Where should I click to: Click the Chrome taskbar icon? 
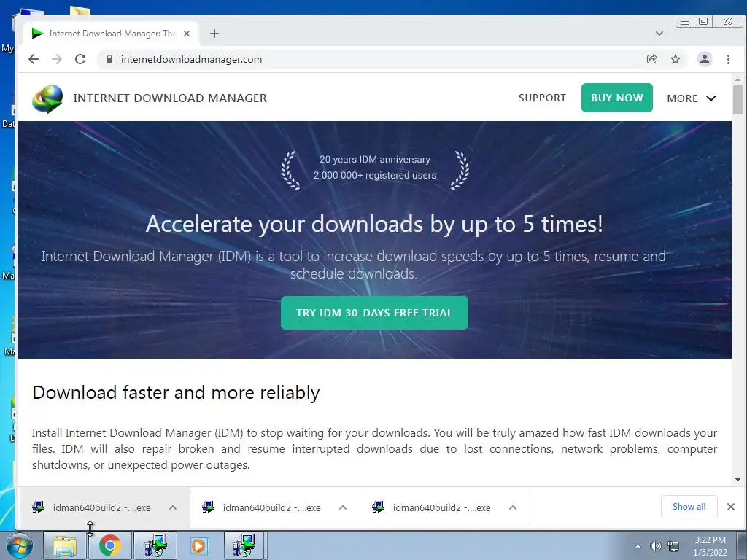pyautogui.click(x=109, y=545)
